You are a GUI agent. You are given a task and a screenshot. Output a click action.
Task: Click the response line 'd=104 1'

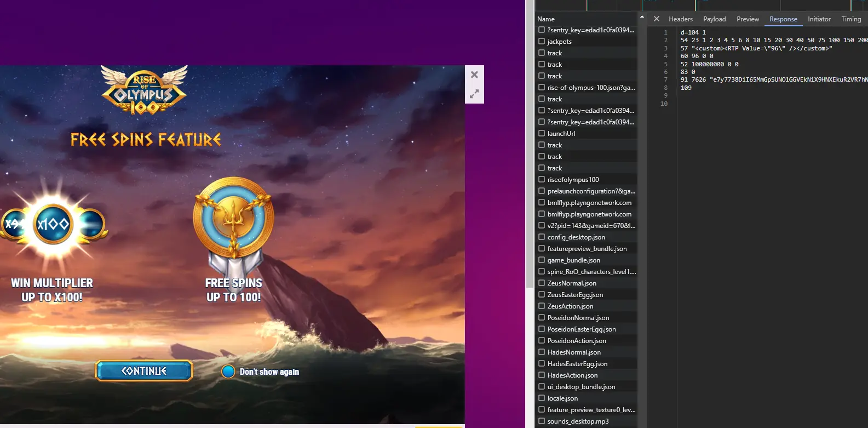[x=693, y=32]
